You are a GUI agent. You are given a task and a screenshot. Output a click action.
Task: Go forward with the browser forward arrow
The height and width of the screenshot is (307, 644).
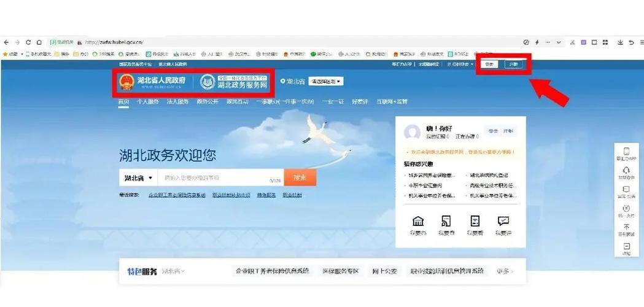[17, 42]
